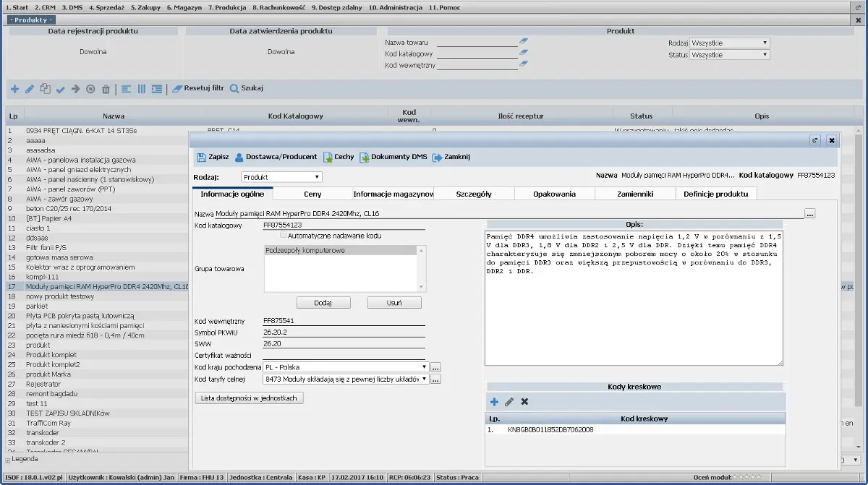Click the Kod wewnętrzny input field
This screenshot has height=485, width=868.
[344, 321]
